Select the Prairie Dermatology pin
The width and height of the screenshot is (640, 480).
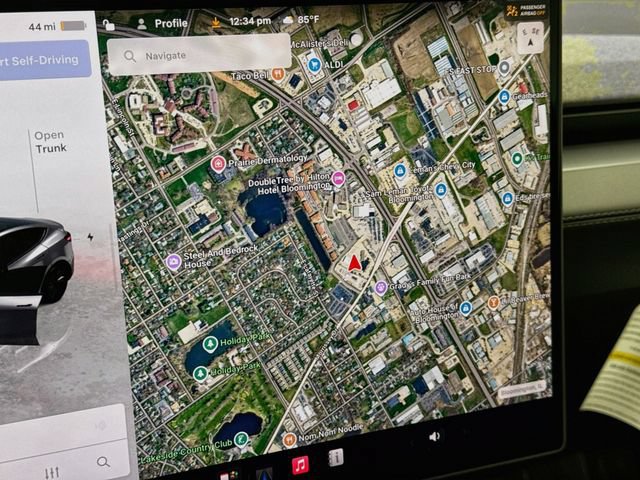coord(218,164)
